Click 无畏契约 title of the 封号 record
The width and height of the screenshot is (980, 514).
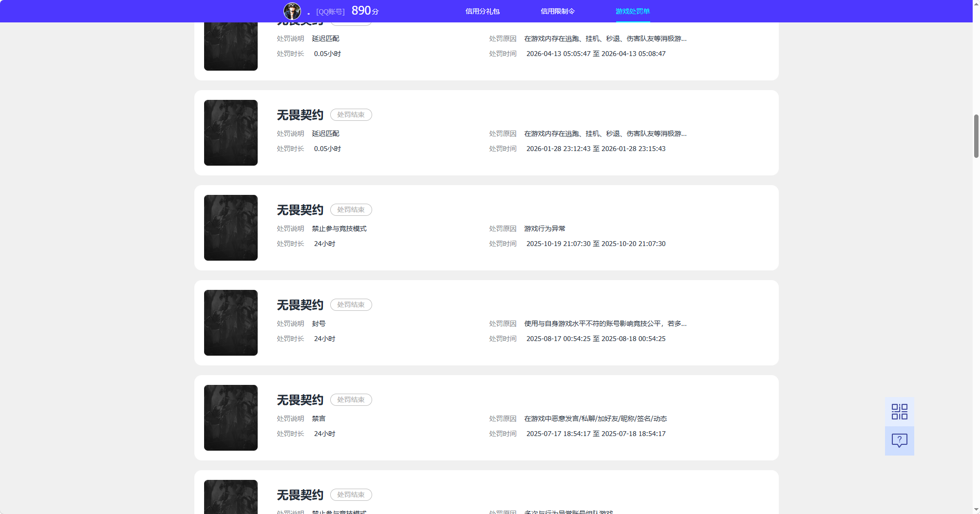click(300, 305)
